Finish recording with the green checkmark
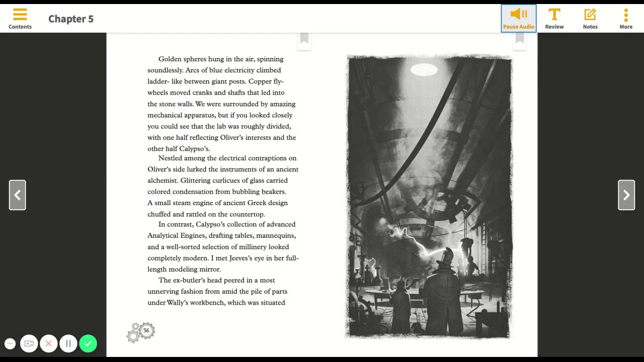Image resolution: width=644 pixels, height=362 pixels. point(88,344)
